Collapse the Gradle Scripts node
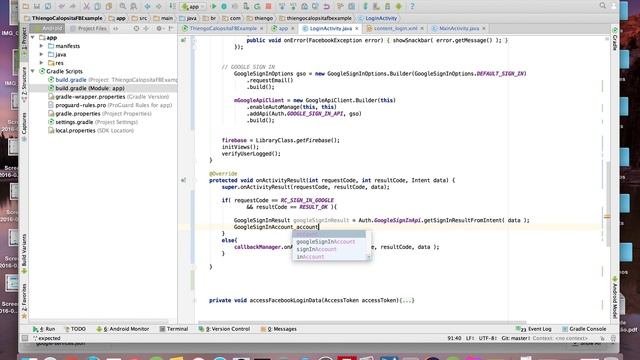The height and width of the screenshot is (360, 640). click(x=33, y=71)
